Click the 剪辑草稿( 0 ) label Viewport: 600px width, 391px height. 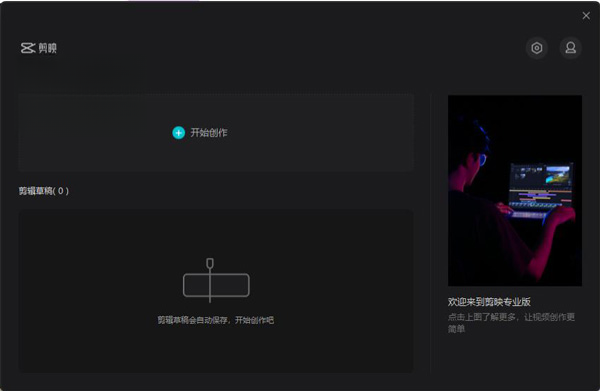click(44, 191)
